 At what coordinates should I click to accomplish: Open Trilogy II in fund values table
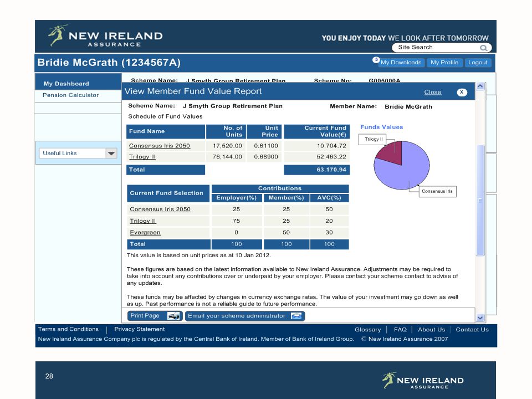(142, 157)
